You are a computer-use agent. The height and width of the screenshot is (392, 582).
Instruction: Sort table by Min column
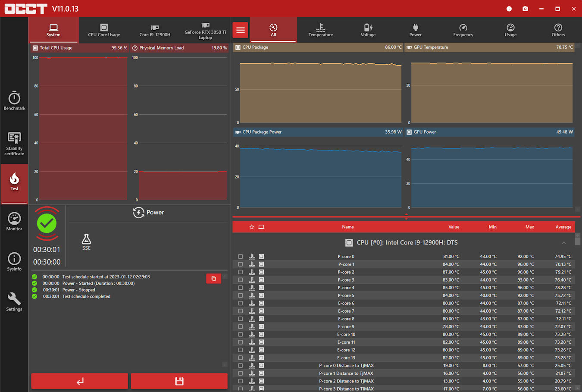tap(493, 227)
